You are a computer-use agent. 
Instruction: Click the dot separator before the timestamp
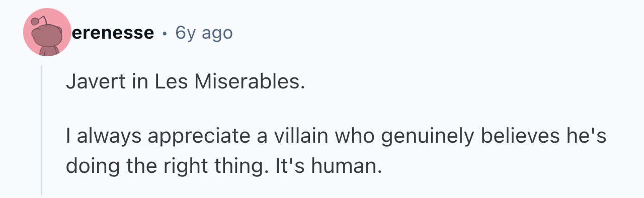(x=165, y=34)
